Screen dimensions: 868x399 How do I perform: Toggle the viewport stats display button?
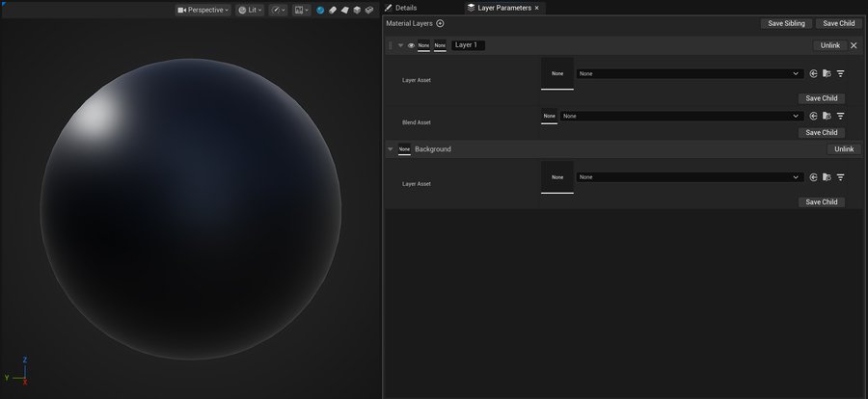click(x=302, y=10)
